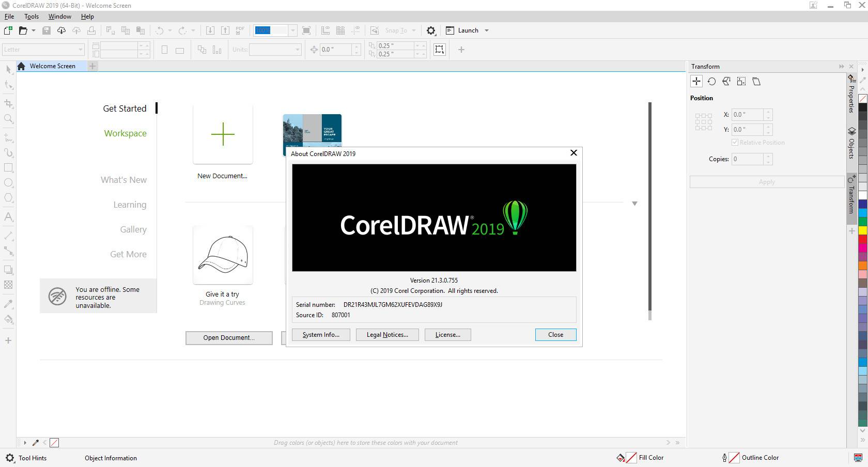Image resolution: width=868 pixels, height=467 pixels.
Task: Choose the Skew icon in the Transform panel
Action: pyautogui.click(x=756, y=81)
